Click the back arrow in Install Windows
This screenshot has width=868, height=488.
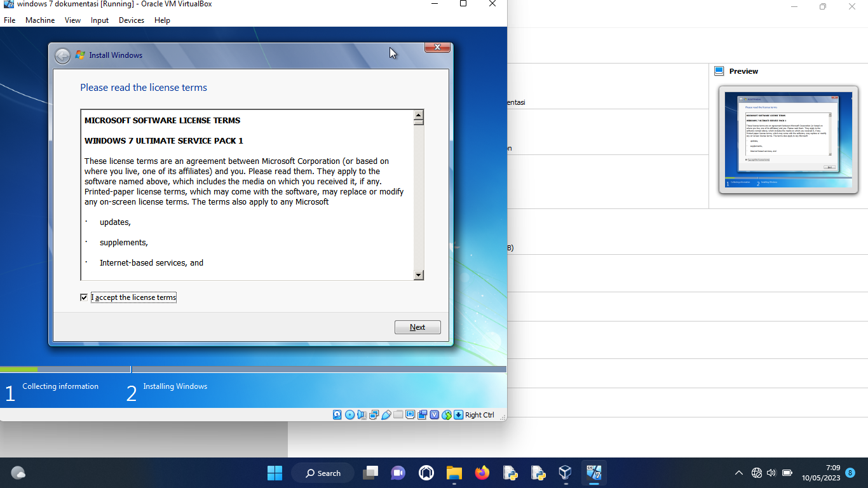62,56
